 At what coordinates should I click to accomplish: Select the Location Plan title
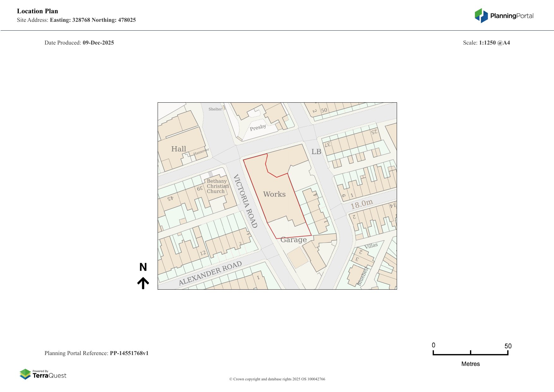click(38, 11)
